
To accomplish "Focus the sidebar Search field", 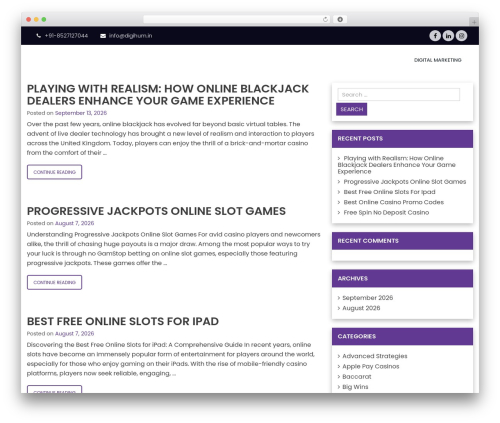I will click(x=399, y=95).
